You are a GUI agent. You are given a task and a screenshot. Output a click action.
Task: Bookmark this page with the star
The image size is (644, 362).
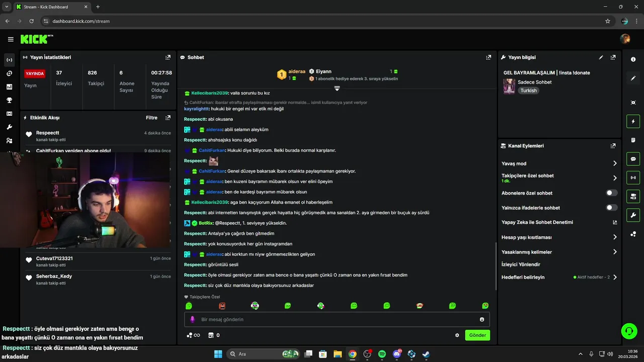pos(608,21)
